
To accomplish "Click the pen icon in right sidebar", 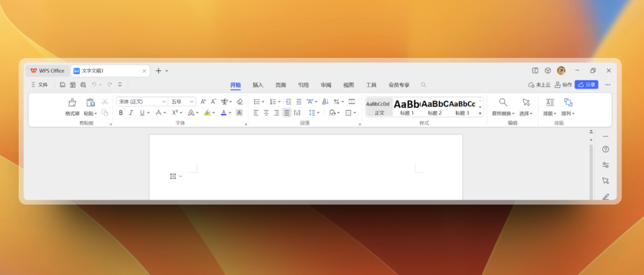I will [x=606, y=197].
